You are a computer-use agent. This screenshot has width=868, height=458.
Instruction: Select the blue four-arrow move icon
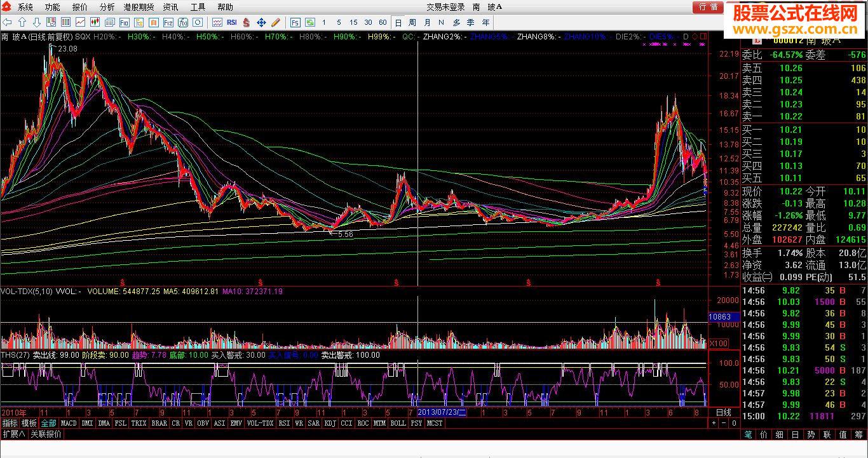pos(261,22)
